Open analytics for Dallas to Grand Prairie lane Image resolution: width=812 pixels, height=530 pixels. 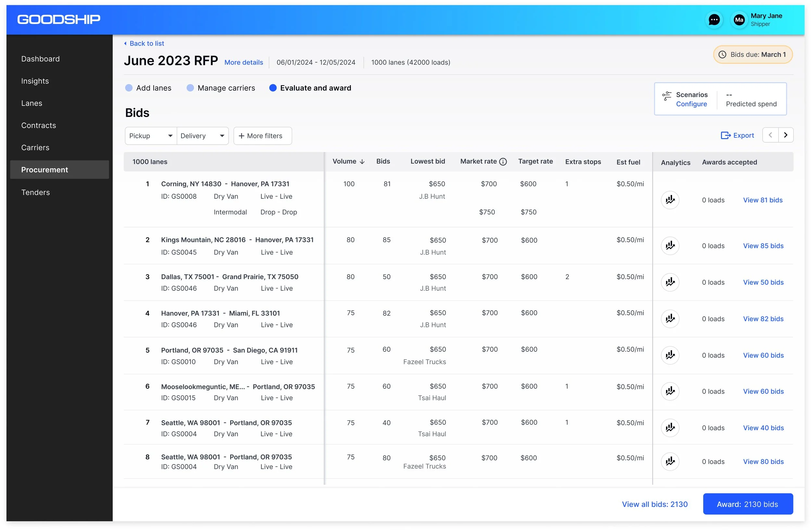point(670,282)
